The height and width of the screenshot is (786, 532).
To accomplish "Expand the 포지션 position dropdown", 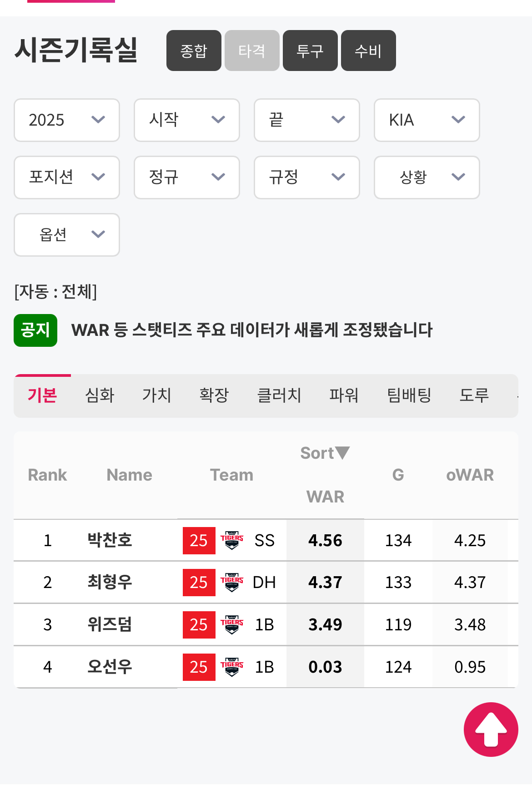I will (x=67, y=177).
